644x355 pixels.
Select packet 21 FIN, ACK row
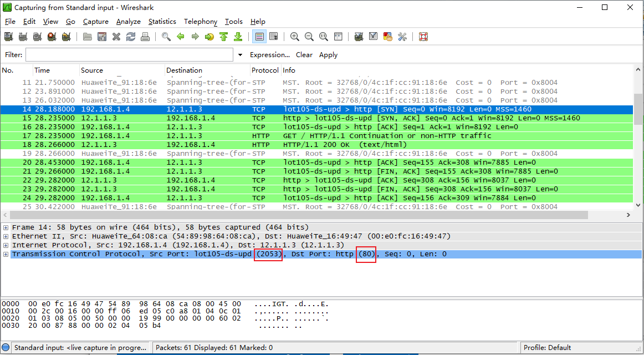(317, 171)
